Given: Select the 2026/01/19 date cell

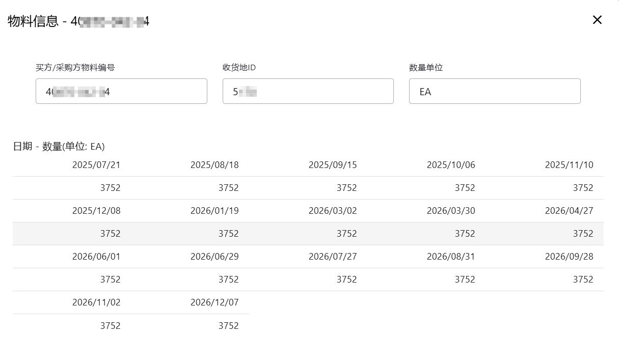Looking at the screenshot, I should [214, 211].
